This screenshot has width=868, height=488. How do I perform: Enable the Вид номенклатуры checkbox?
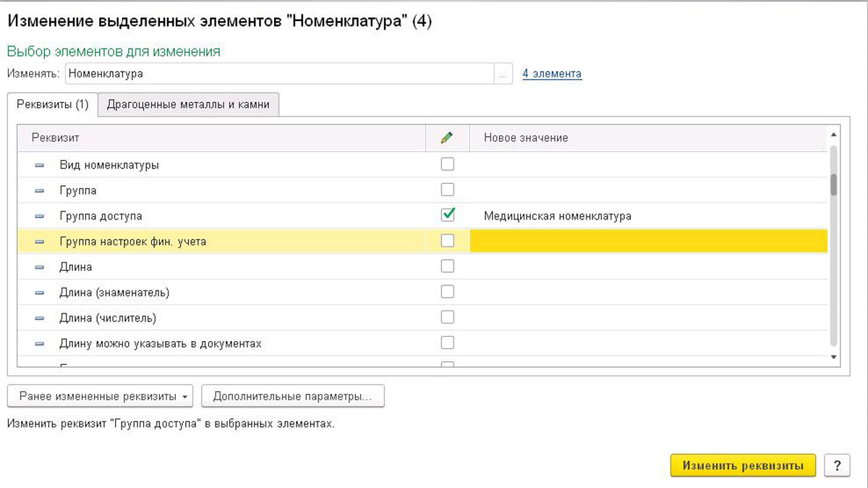[x=447, y=164]
